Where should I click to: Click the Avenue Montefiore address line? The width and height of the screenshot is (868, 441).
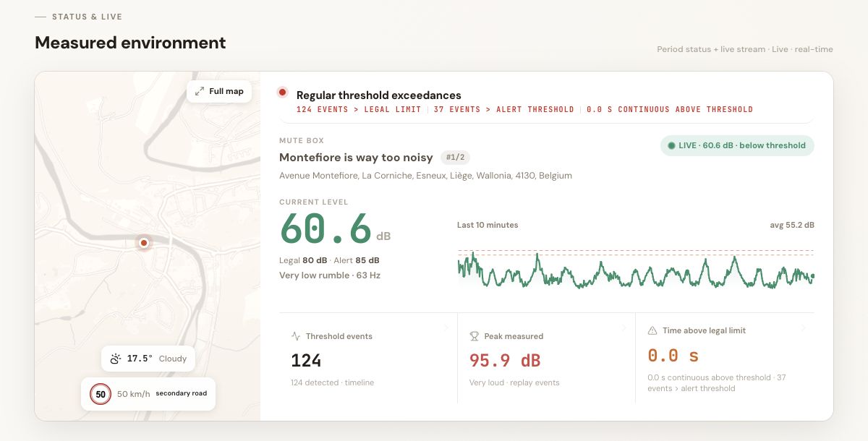[x=425, y=176]
